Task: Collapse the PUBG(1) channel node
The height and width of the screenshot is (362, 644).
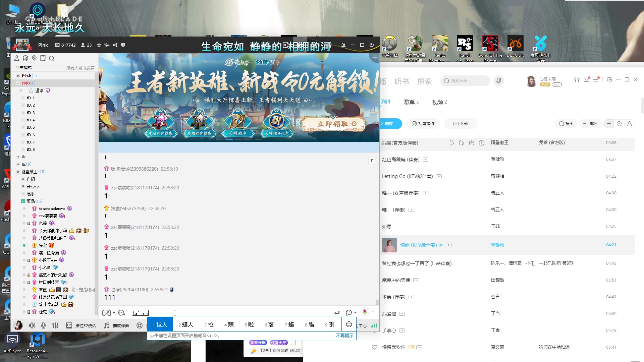Action: point(18,83)
